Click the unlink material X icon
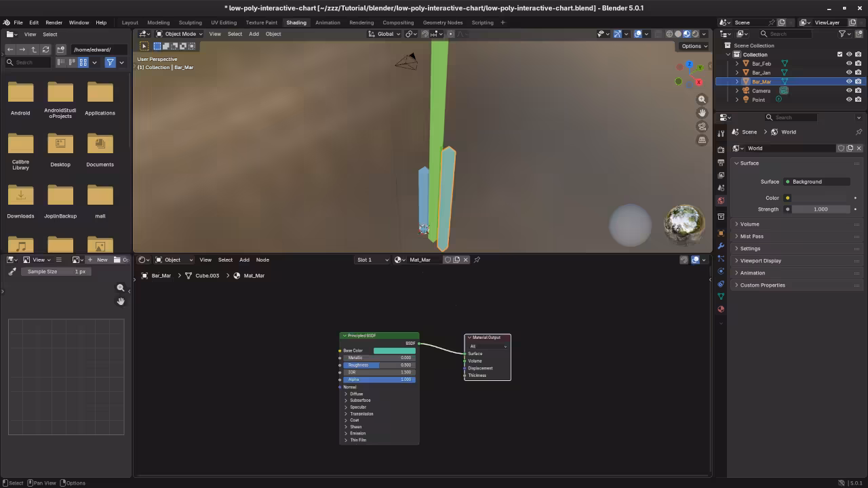This screenshot has height=488, width=868. (465, 260)
